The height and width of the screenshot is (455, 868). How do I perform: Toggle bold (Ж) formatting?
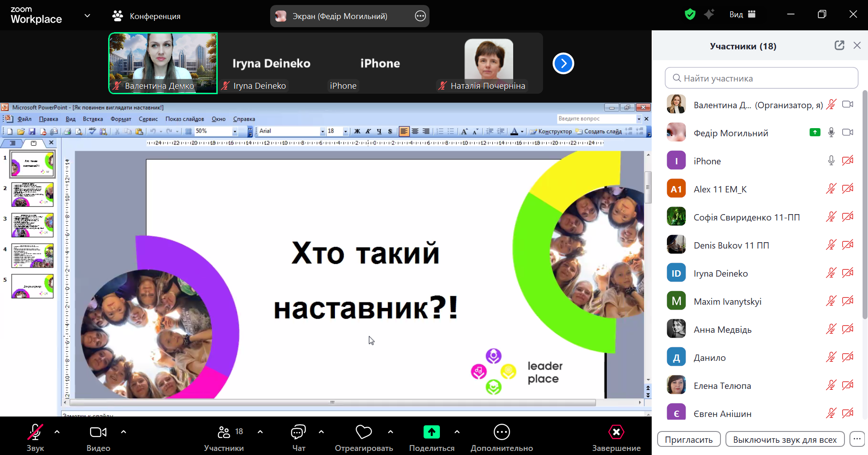click(357, 131)
